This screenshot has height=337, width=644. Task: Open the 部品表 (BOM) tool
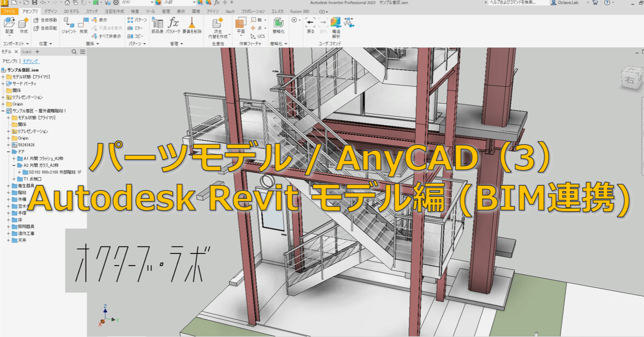[x=156, y=23]
